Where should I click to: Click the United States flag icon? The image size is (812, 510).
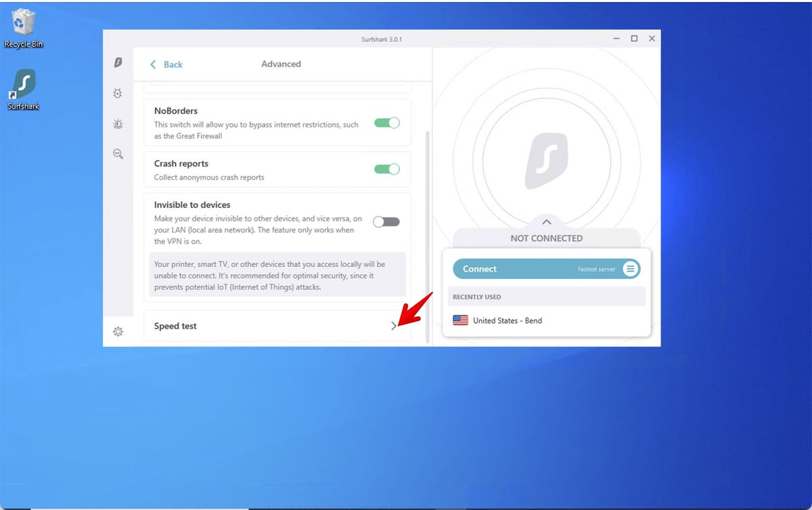460,320
